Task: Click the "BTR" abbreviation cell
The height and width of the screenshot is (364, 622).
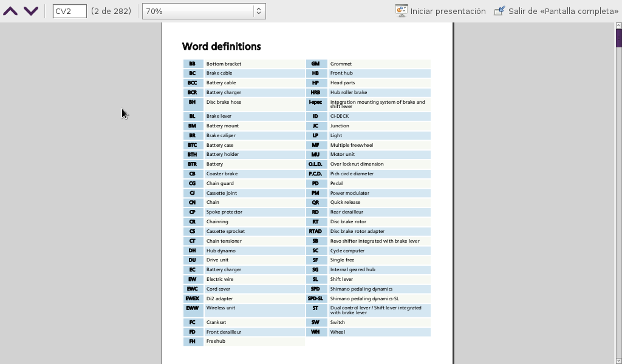Action: point(193,164)
